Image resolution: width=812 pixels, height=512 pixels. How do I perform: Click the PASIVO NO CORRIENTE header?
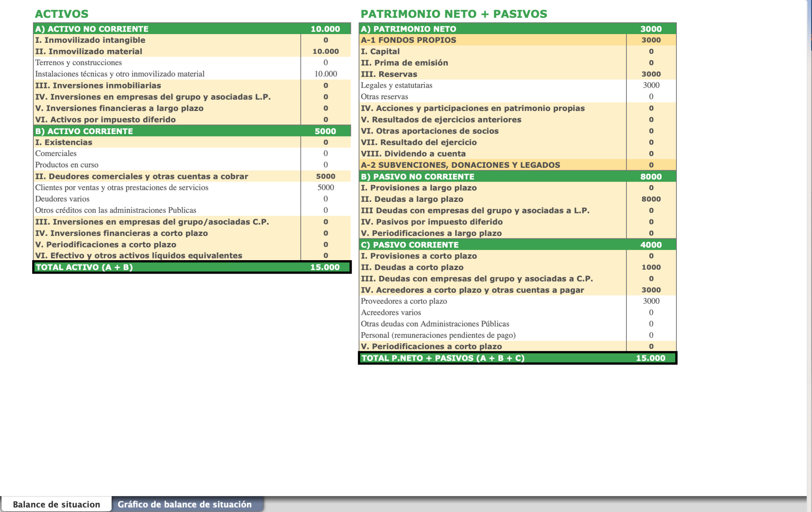click(436, 176)
